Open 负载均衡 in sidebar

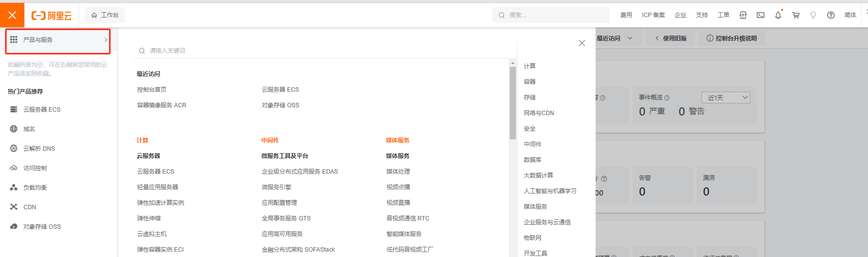point(35,187)
